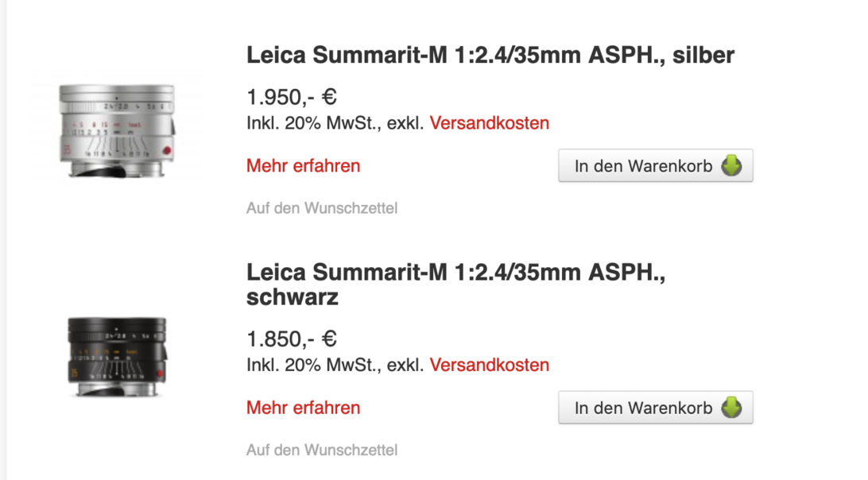
Task: Click green cart arrow icon for silver lens
Action: point(731,166)
